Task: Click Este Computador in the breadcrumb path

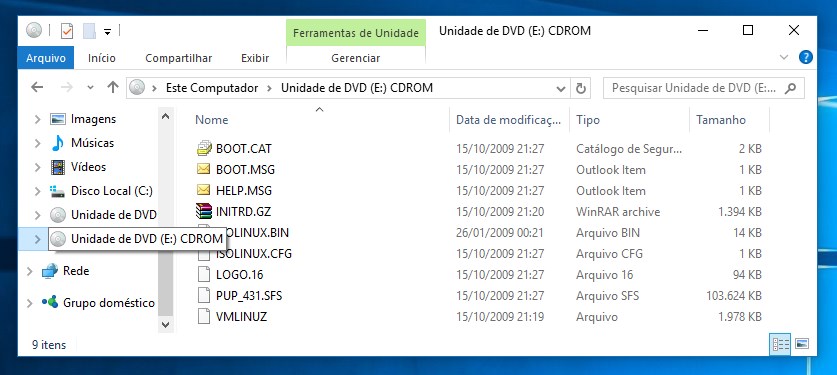Action: 212,88
